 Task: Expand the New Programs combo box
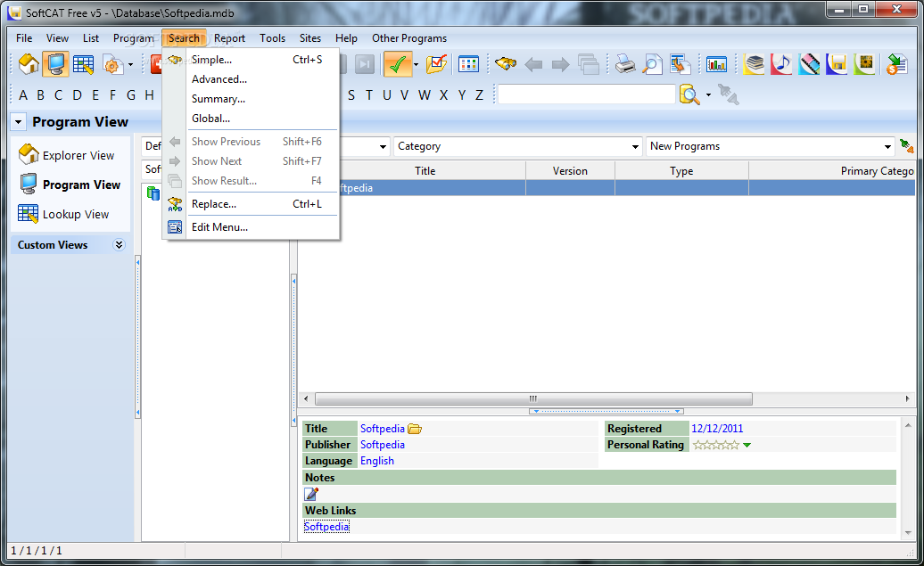pyautogui.click(x=887, y=147)
